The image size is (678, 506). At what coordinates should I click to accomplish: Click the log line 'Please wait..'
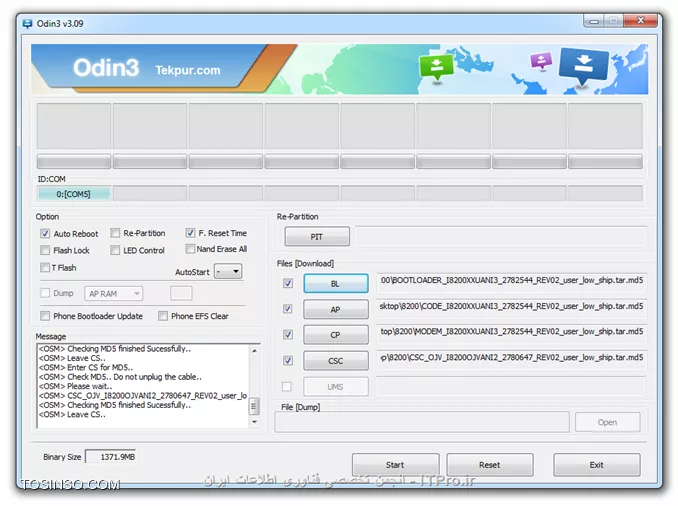pos(76,386)
